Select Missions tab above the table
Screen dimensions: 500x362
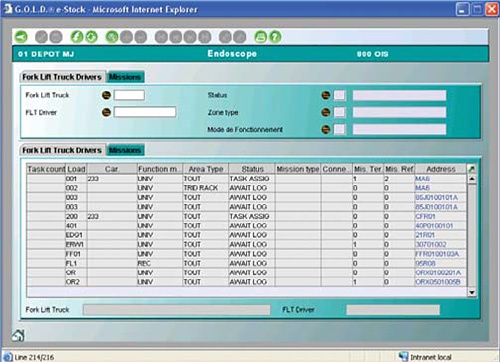coord(125,150)
